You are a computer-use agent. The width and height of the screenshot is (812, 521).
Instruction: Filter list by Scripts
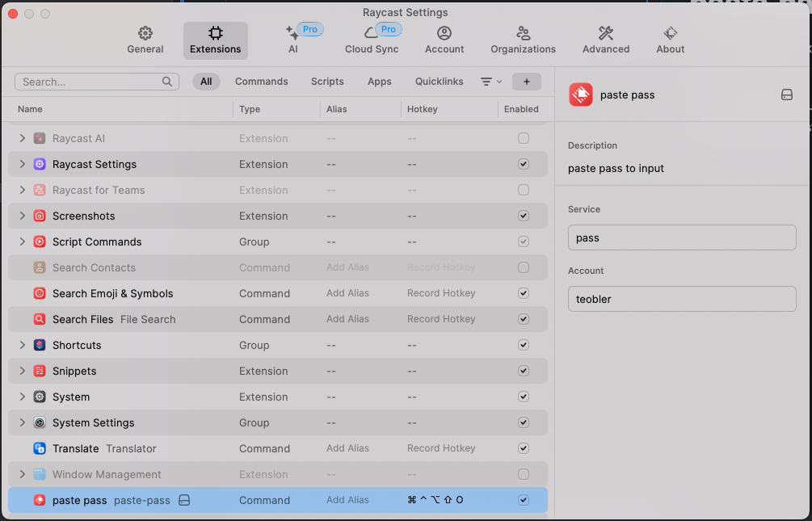click(x=327, y=82)
